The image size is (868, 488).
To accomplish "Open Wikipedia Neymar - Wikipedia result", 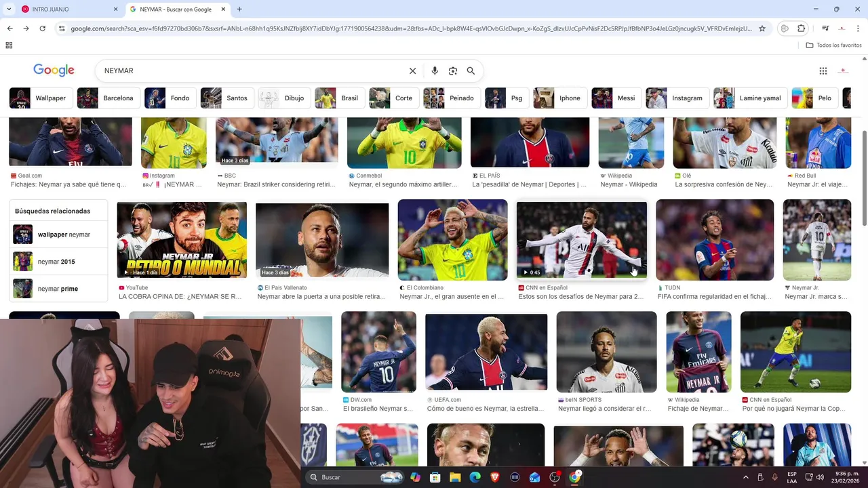I will (631, 142).
